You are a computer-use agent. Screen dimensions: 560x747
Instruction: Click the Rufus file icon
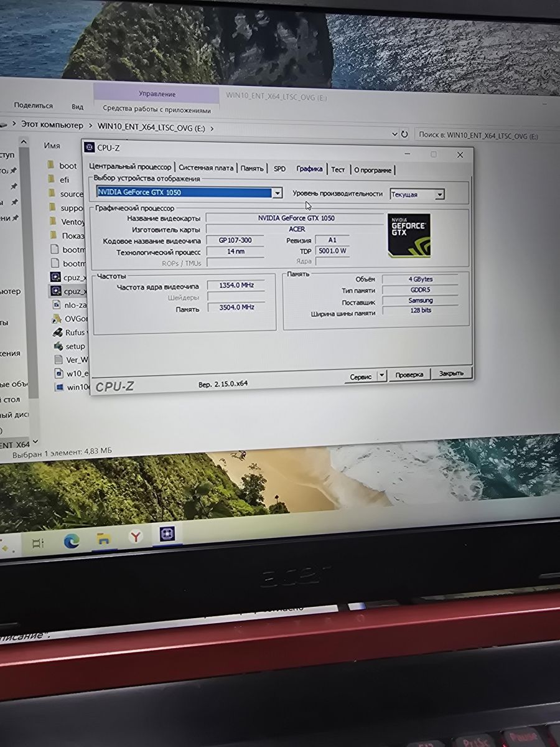pyautogui.click(x=56, y=332)
